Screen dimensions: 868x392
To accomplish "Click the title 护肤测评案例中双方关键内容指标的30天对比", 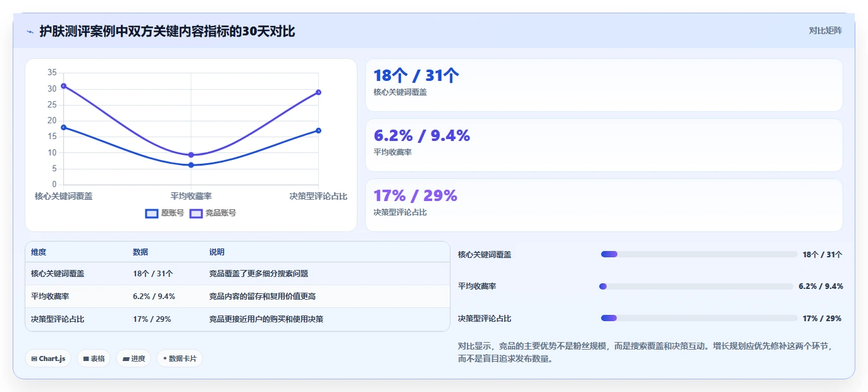I will coord(167,31).
